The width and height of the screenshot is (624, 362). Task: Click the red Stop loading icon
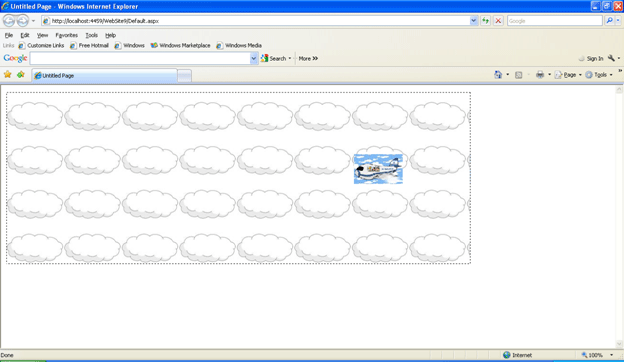click(x=498, y=21)
